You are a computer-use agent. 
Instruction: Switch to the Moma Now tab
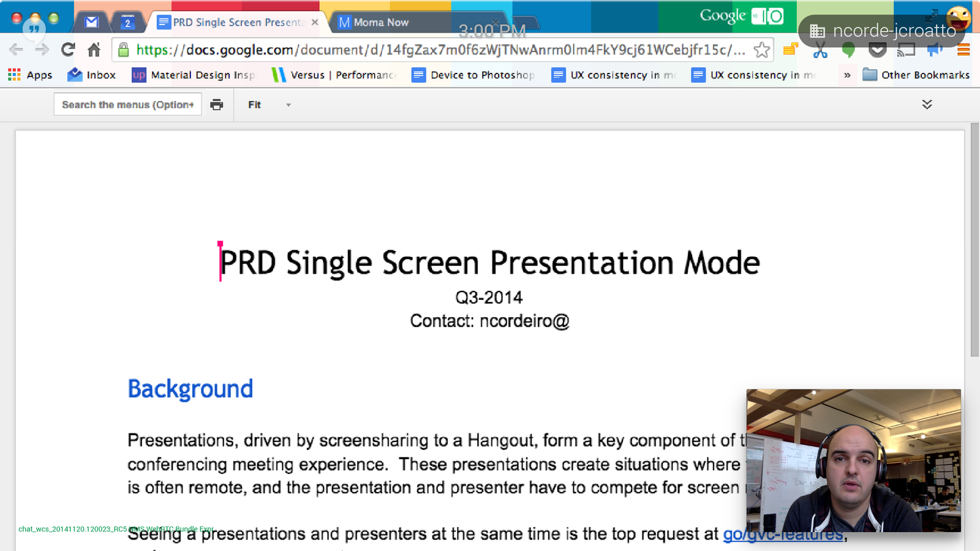tap(380, 23)
